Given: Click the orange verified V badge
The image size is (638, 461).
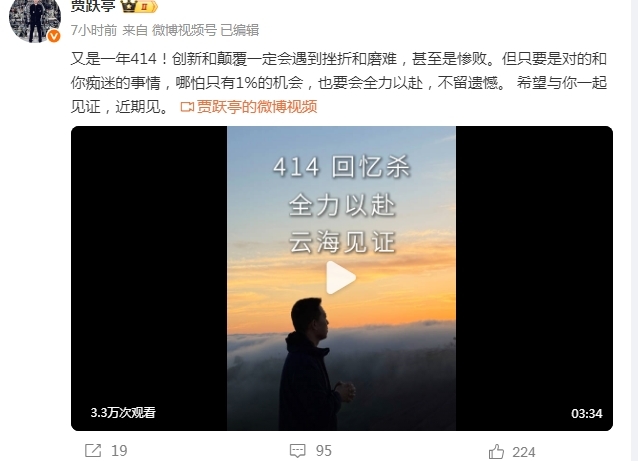Looking at the screenshot, I should pos(54,36).
